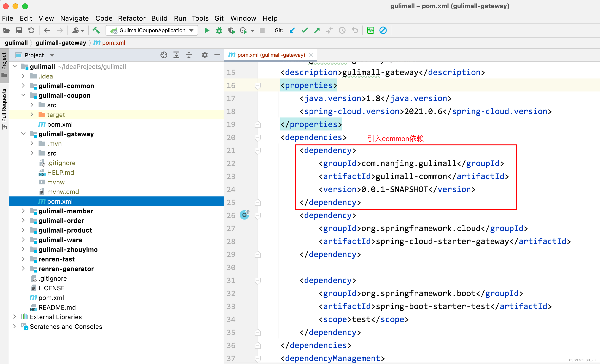Click gulimall-gateway breadcrumb
The width and height of the screenshot is (600, 364).
[x=61, y=43]
